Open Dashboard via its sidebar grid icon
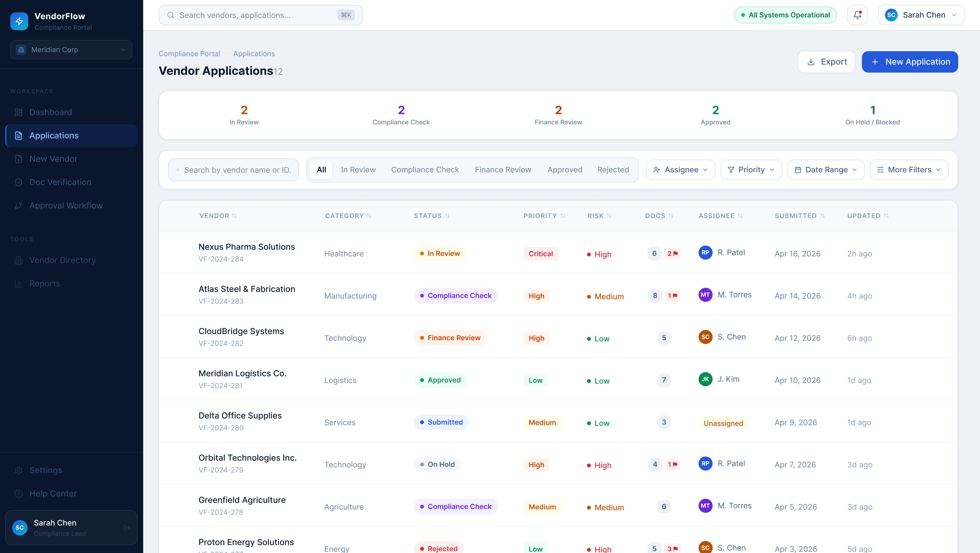 [x=18, y=112]
